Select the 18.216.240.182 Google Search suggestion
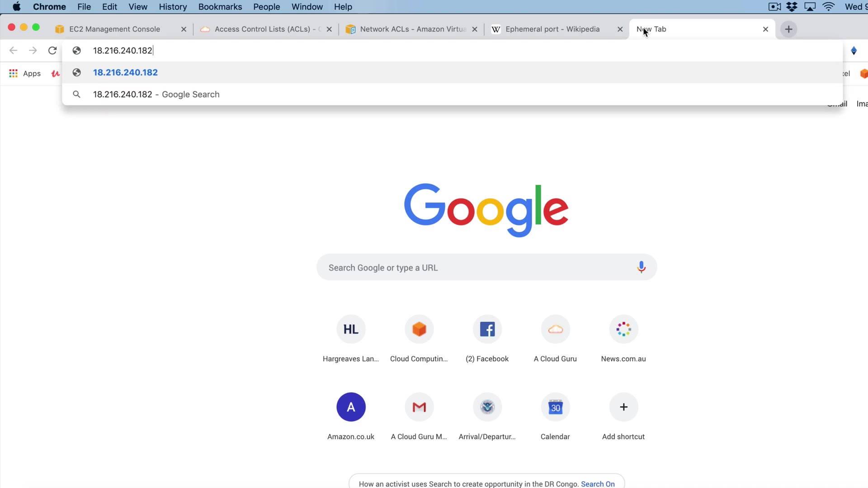The width and height of the screenshot is (868, 488). [156, 94]
